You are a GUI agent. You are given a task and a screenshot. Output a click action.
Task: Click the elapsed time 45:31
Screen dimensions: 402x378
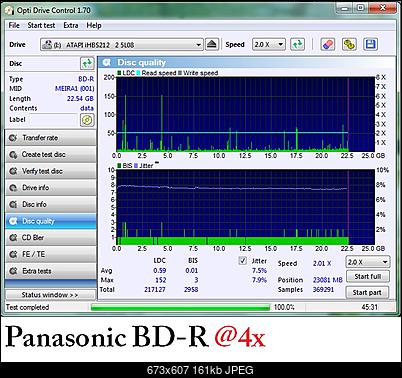tap(369, 307)
